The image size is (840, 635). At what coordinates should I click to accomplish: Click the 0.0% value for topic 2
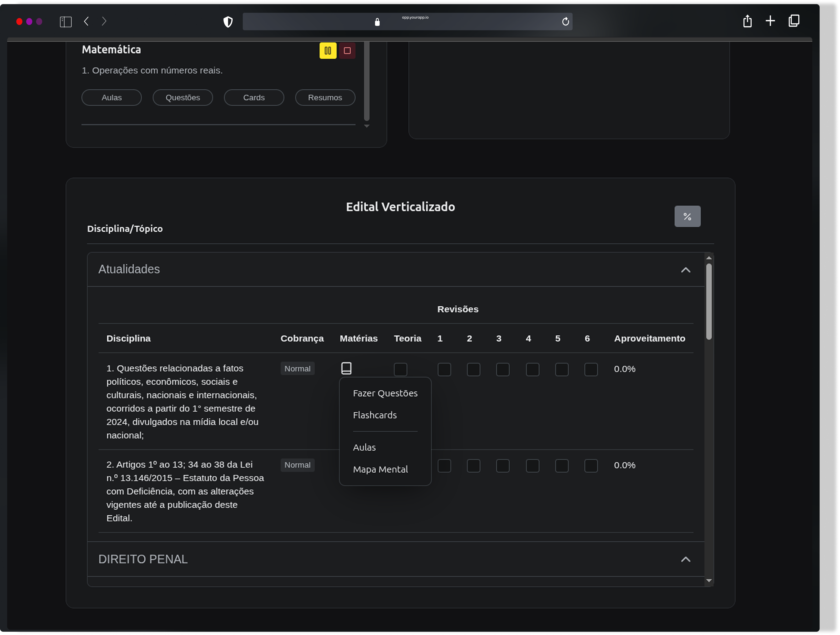tap(625, 465)
